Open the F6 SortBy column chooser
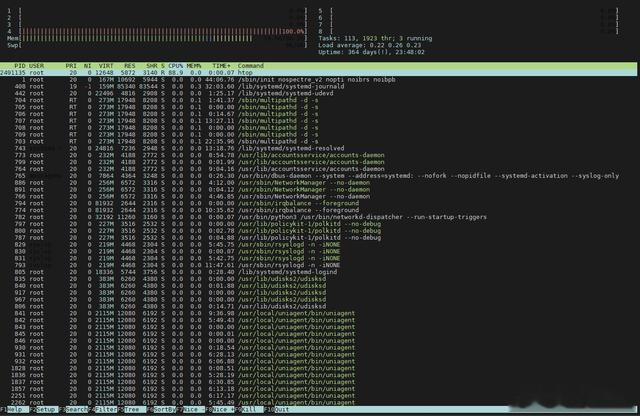The width and height of the screenshot is (640, 416). [161, 409]
